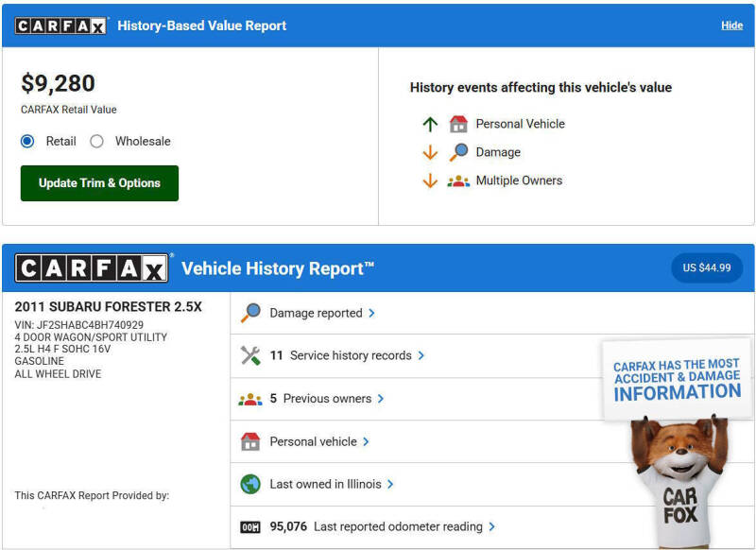Click the Damage magnifier icon in history events
Screen dimensions: 756x550
coord(458,152)
